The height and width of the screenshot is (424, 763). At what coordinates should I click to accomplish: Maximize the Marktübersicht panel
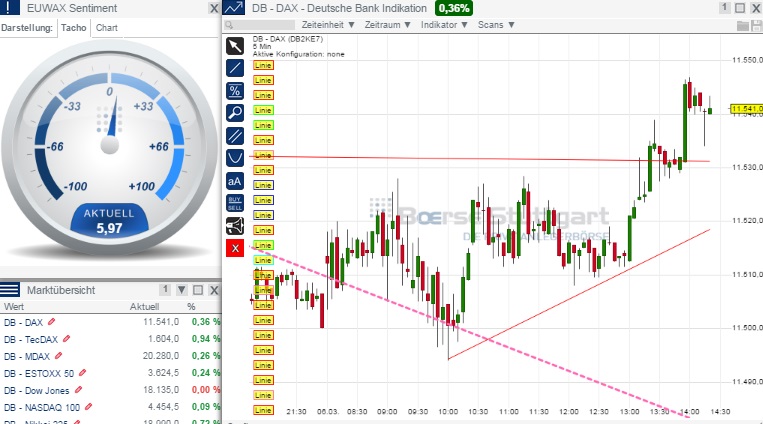[198, 290]
